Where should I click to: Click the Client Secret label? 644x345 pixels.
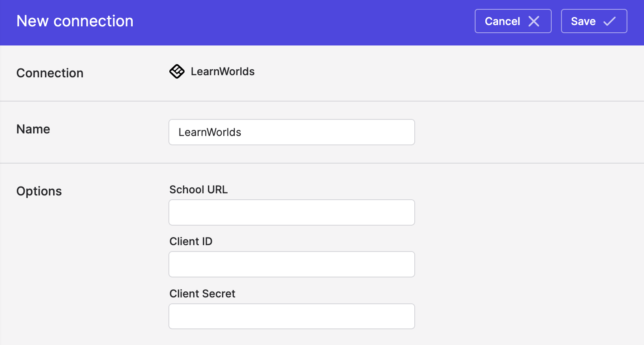point(202,294)
